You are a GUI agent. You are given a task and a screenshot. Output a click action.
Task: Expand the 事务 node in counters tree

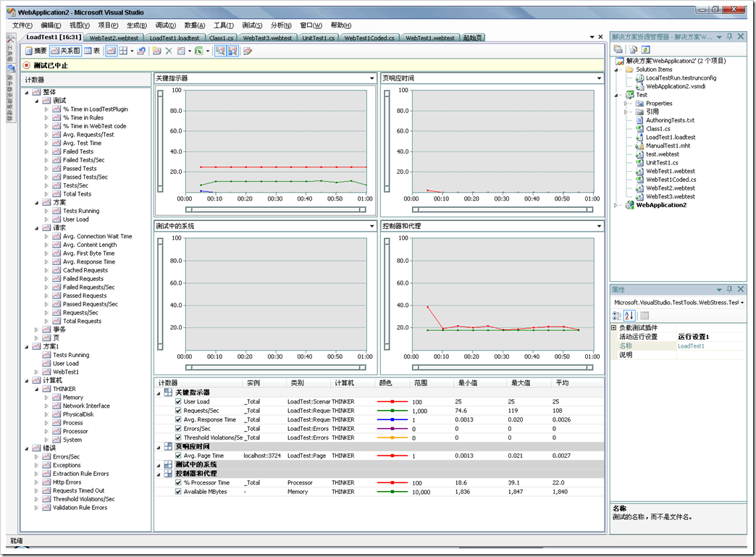(36, 330)
